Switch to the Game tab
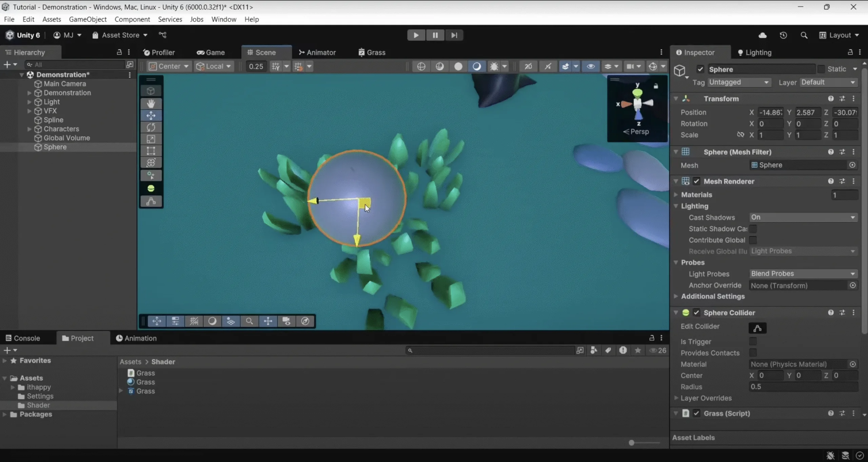The image size is (868, 462). pyautogui.click(x=211, y=52)
